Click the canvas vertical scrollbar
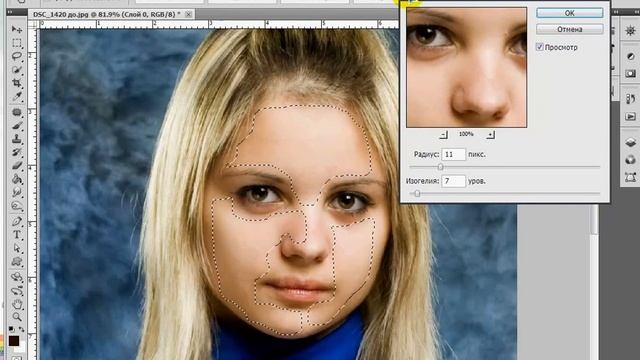The height and width of the screenshot is (360, 640). 594,219
